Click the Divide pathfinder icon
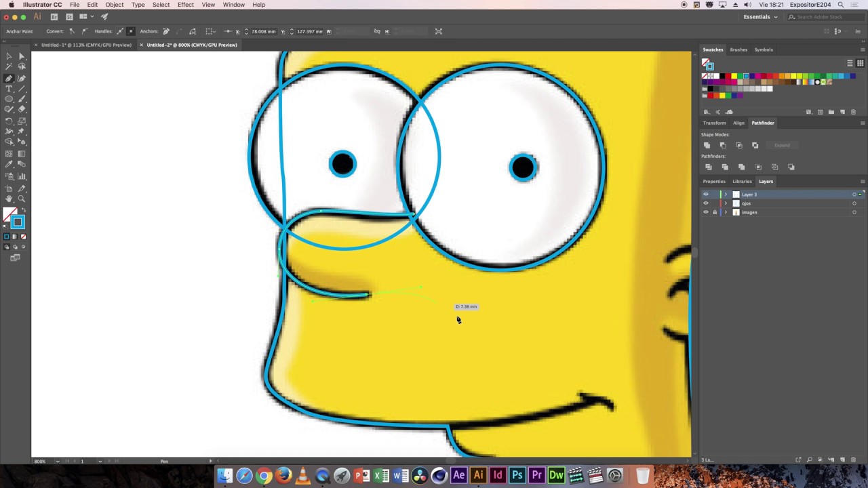 (709, 167)
